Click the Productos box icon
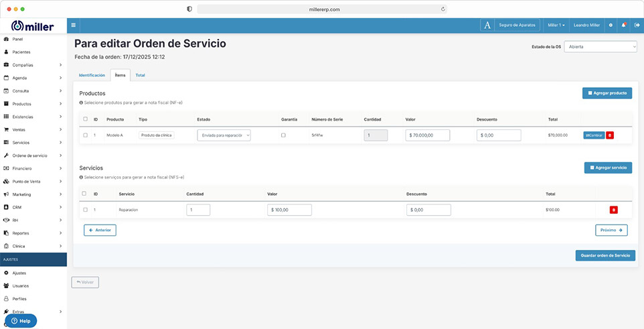The width and height of the screenshot is (644, 329). 6,104
